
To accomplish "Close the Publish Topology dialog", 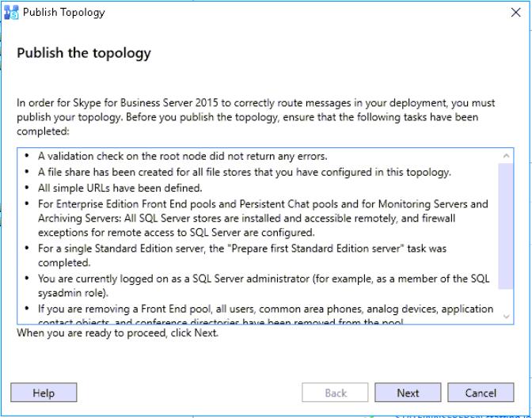I will point(515,13).
